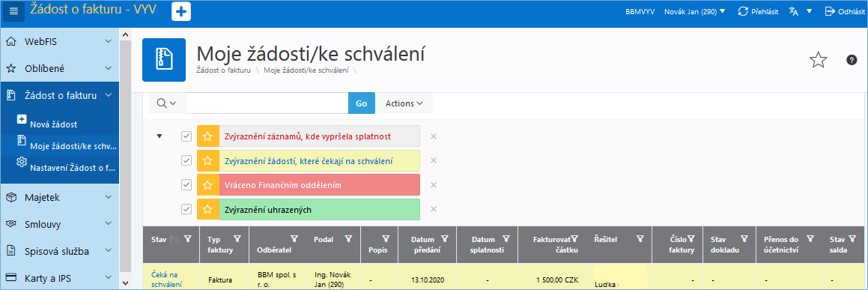Viewport: 868px width, 290px height.
Task: Click the Go search button
Action: (362, 103)
